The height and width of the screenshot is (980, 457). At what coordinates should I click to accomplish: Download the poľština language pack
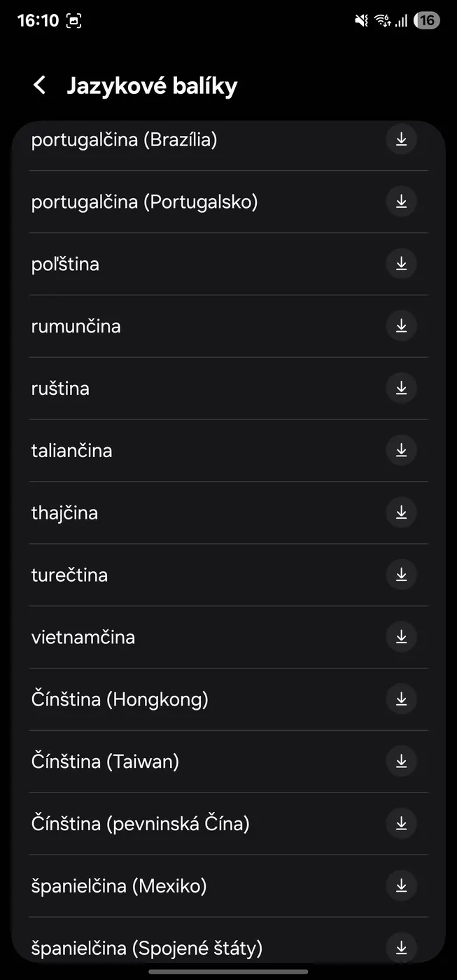click(x=401, y=264)
